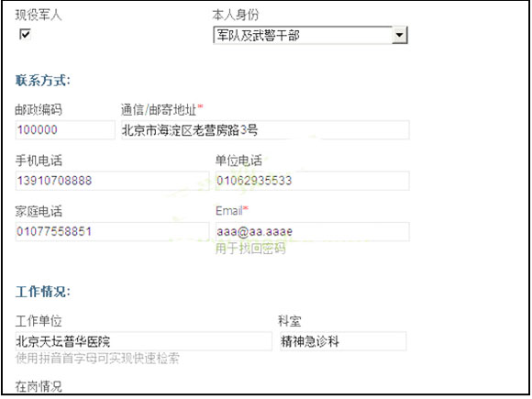Select the 手机电话 field with 13910708888

pyautogui.click(x=112, y=181)
